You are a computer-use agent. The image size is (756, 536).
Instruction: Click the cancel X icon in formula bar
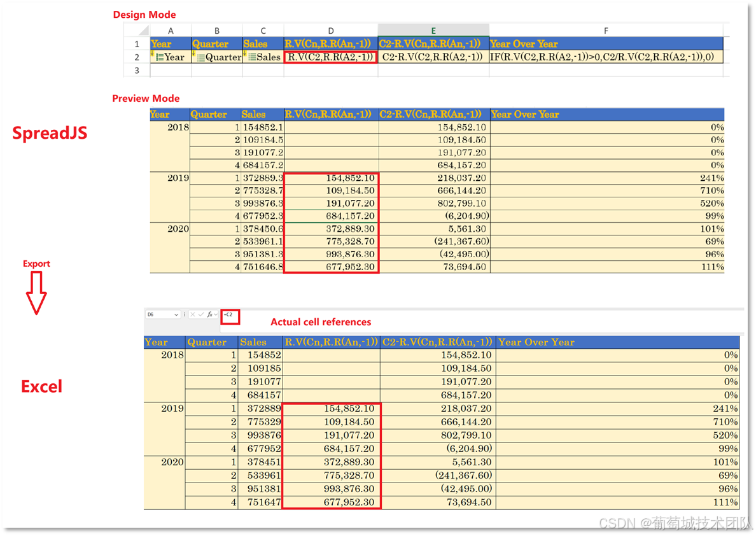pyautogui.click(x=192, y=314)
